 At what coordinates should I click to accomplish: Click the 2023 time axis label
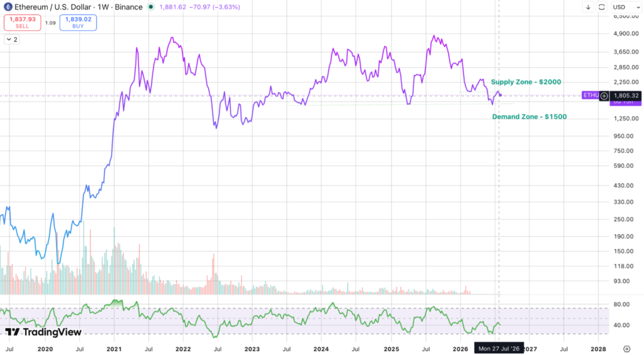pos(252,349)
